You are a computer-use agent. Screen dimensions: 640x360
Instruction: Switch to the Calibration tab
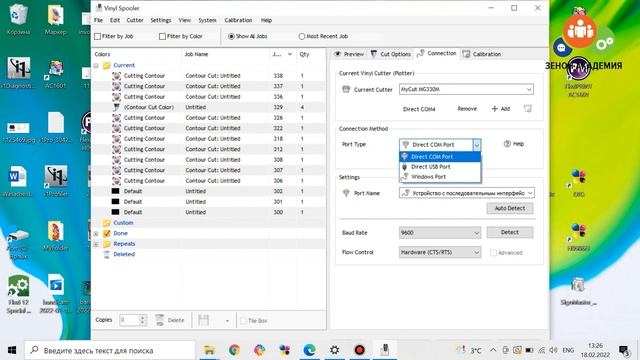click(482, 54)
